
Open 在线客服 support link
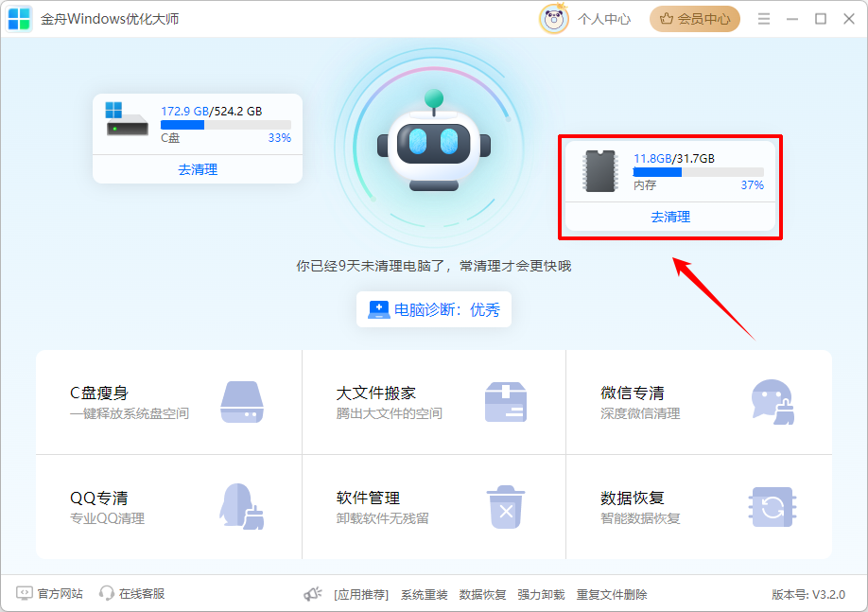142,594
